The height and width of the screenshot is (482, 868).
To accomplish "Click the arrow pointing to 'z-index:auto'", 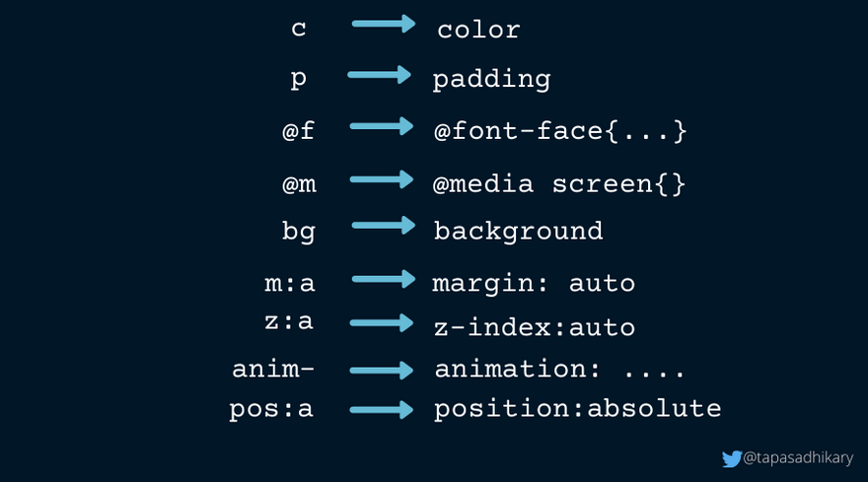I will coord(382,323).
